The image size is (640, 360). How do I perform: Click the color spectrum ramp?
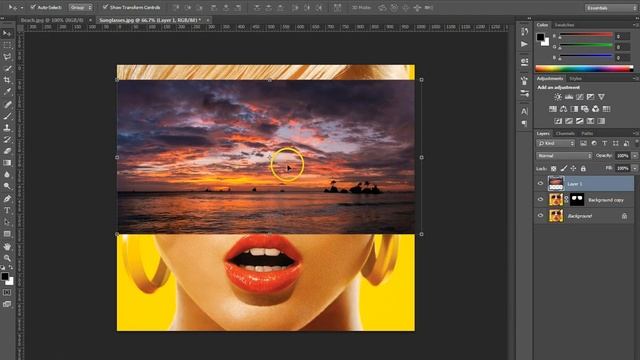[584, 69]
